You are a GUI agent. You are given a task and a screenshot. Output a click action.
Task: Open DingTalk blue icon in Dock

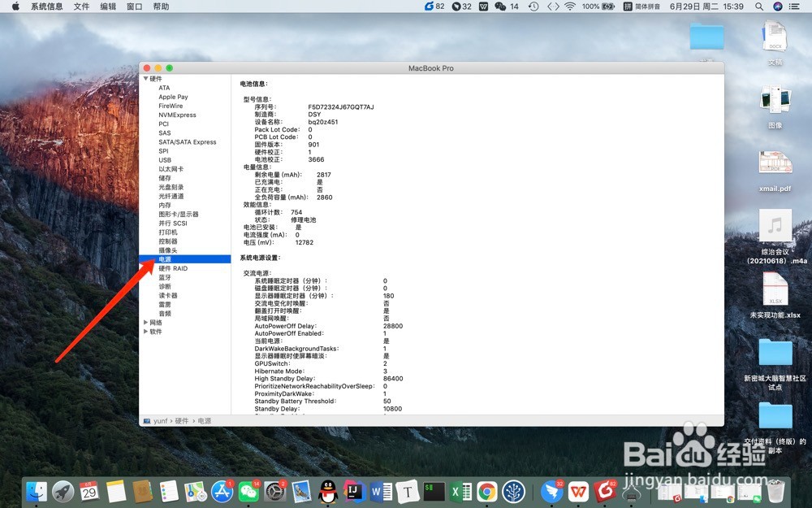[552, 491]
